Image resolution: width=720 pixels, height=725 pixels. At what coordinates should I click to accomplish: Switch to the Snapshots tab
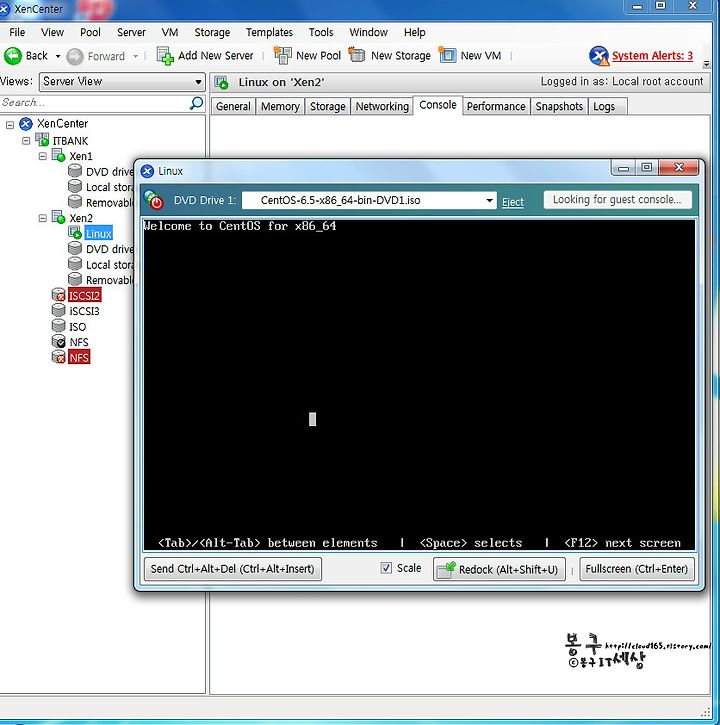(x=559, y=106)
